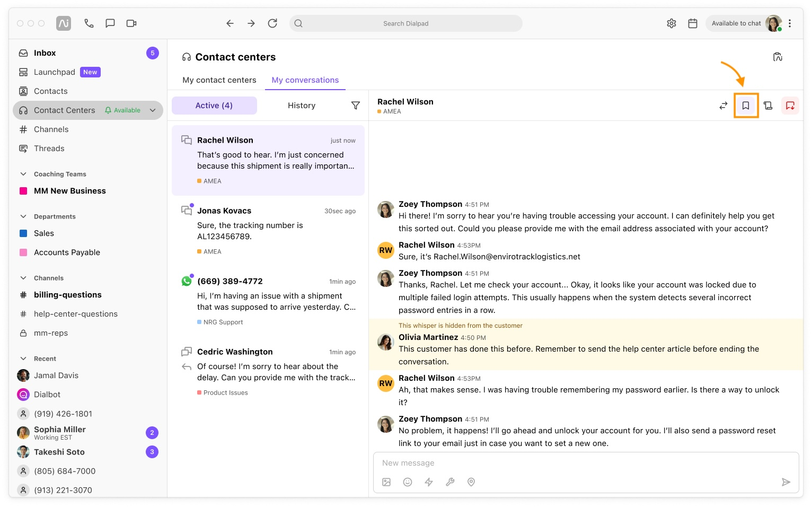Open the emoji picker
812x507 pixels.
[408, 482]
